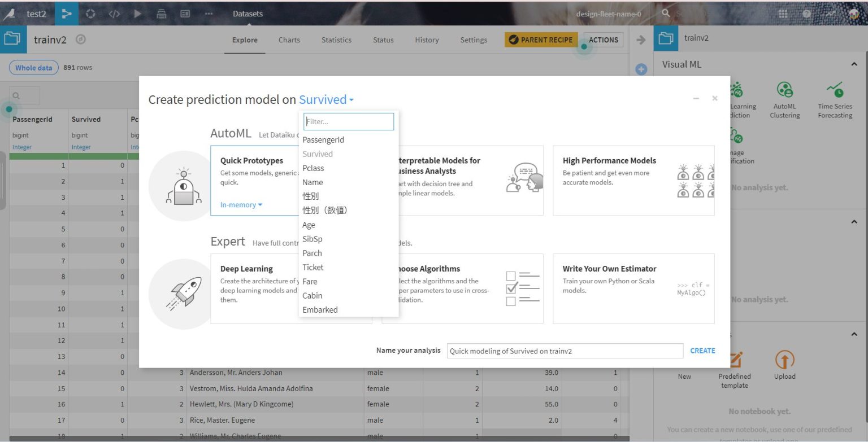Viewport: 868px width, 442px height.
Task: Collapse the Visual ML section
Action: [x=854, y=64]
